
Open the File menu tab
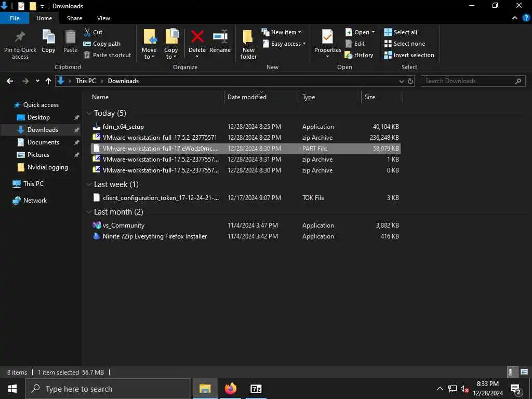pyautogui.click(x=15, y=18)
